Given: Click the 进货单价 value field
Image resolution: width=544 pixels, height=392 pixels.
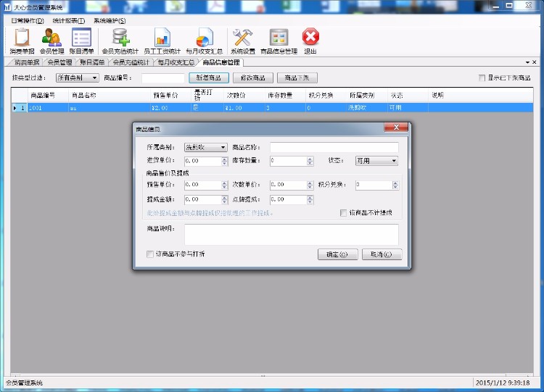Looking at the screenshot, I should click(203, 161).
